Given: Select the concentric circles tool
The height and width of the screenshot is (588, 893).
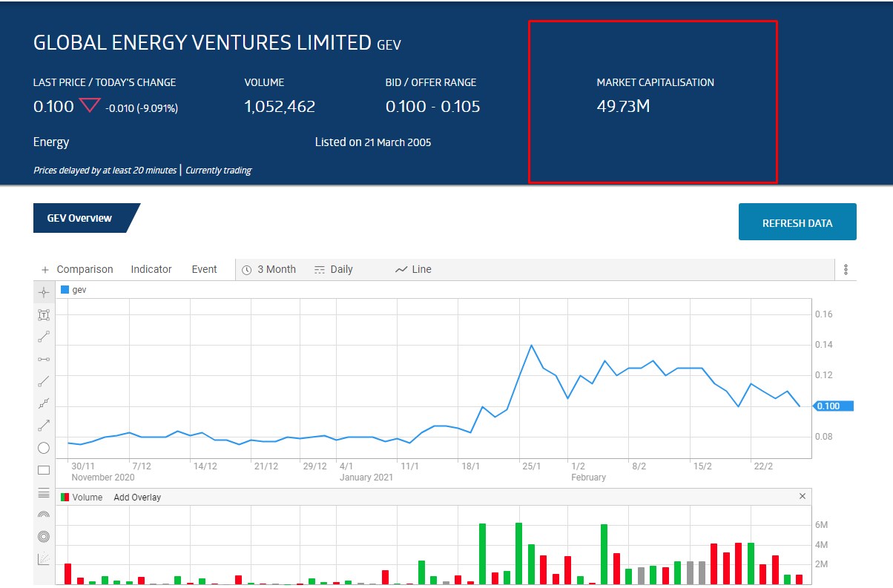Looking at the screenshot, I should tap(44, 536).
